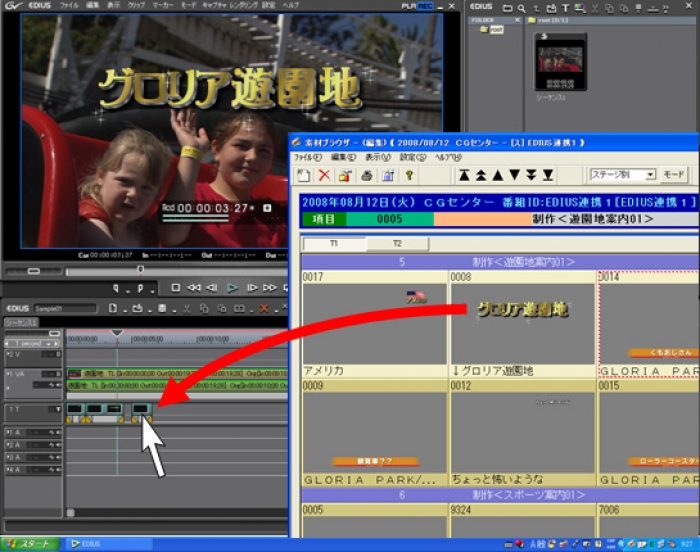Image resolution: width=700 pixels, height=552 pixels.
Task: Click move-to-bottom arrow in material browser
Action: pyautogui.click(x=548, y=175)
